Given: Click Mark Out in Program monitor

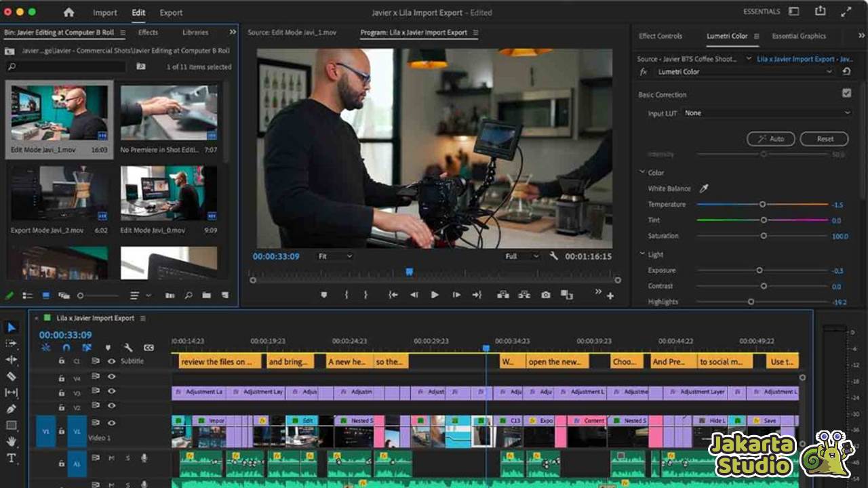Looking at the screenshot, I should tap(366, 295).
